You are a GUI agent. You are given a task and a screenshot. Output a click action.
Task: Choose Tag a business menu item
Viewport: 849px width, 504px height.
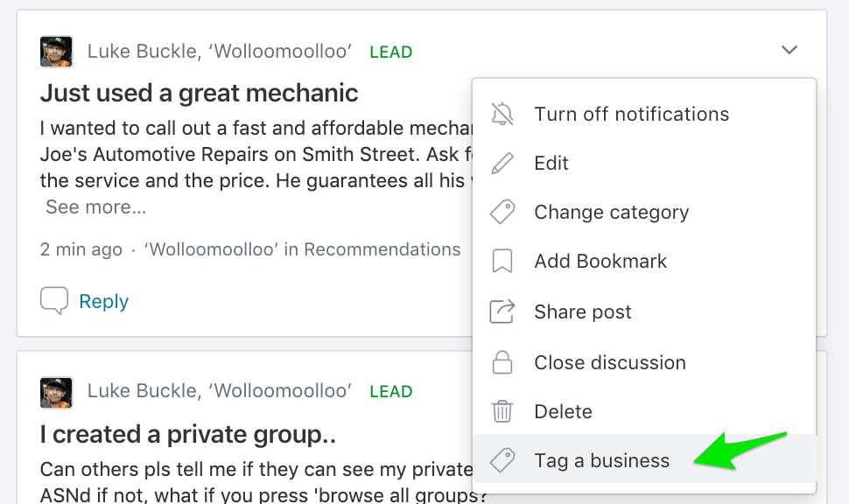[644, 460]
